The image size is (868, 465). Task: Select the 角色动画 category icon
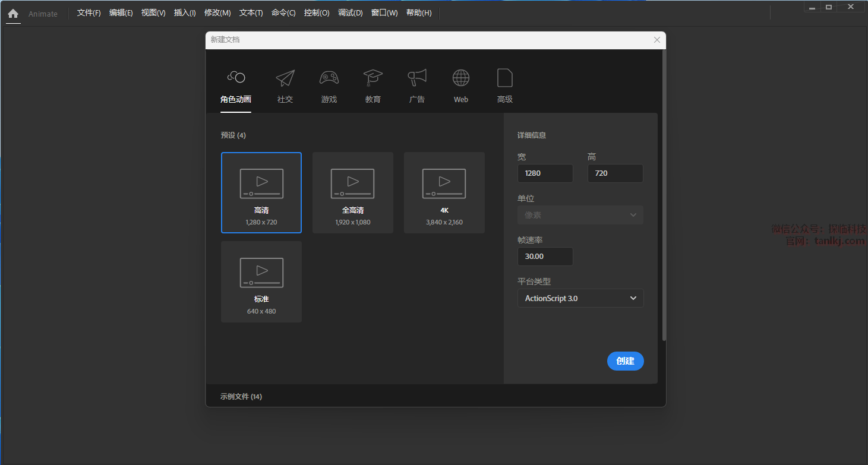[x=236, y=78]
